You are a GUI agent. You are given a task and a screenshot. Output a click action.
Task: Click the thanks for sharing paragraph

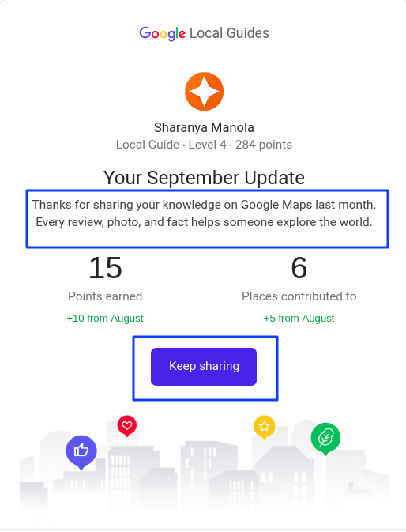[x=204, y=213]
